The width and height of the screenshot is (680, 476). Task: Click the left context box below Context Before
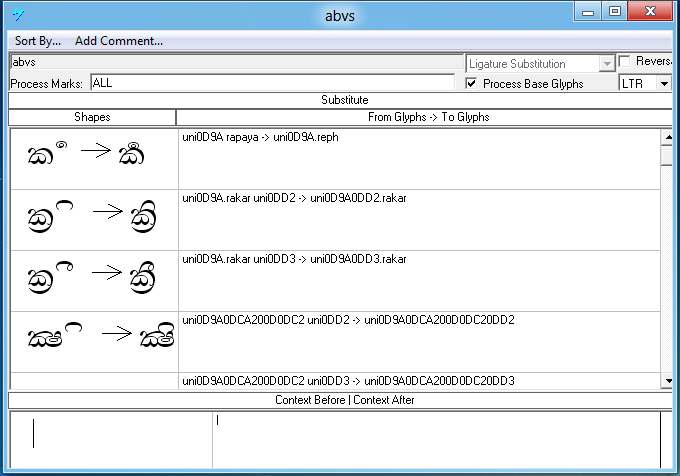[x=111, y=440]
